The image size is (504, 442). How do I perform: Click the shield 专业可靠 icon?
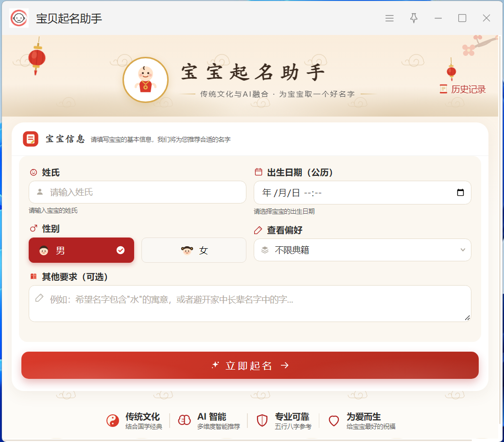click(x=262, y=421)
